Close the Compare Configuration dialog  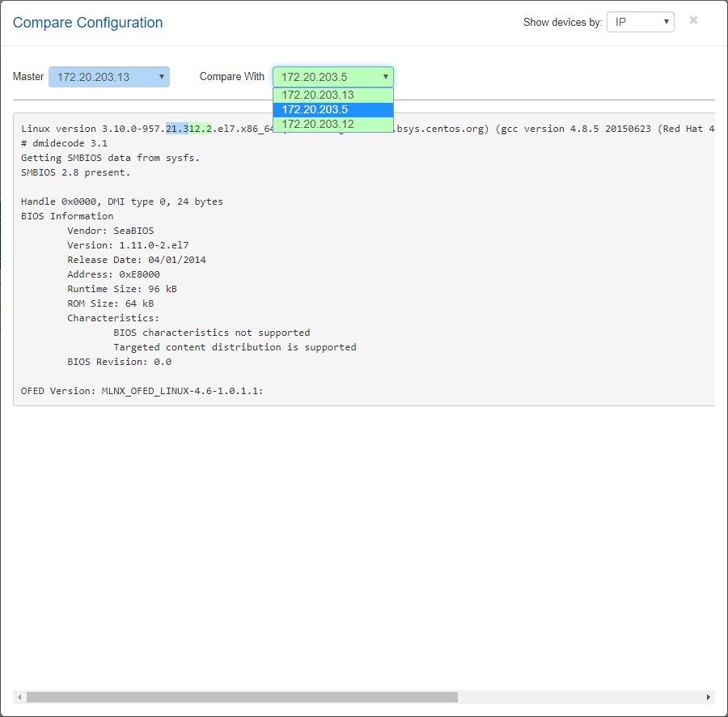coord(693,21)
